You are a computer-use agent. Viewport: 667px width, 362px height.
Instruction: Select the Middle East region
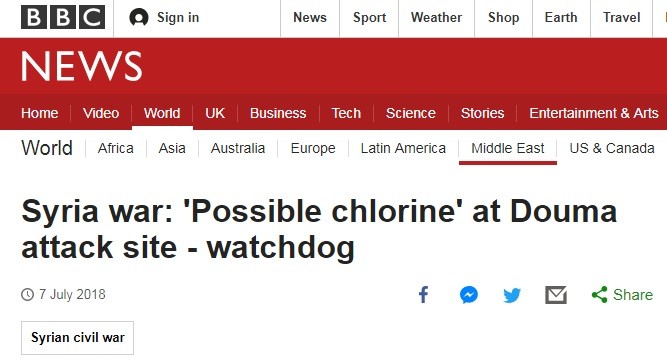[x=507, y=148]
